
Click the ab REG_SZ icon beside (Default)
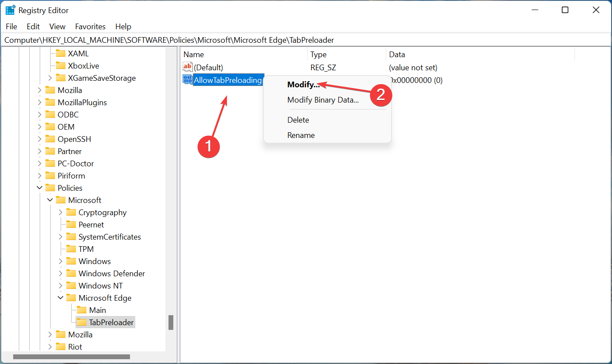coord(187,67)
